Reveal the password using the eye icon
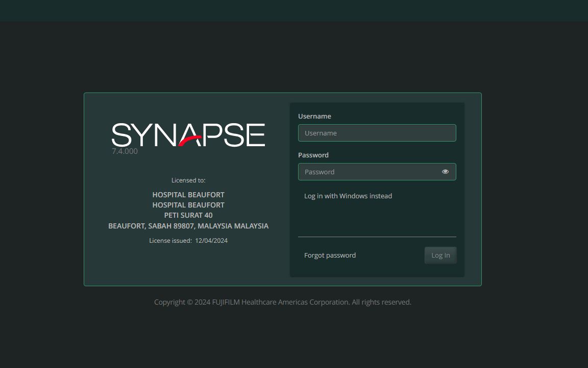 click(x=445, y=172)
